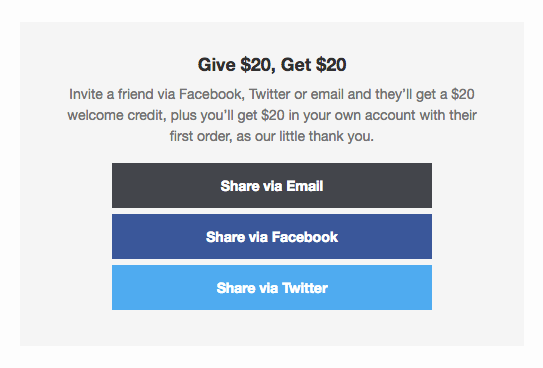Click the word 'Facebook' in the description

212,94
